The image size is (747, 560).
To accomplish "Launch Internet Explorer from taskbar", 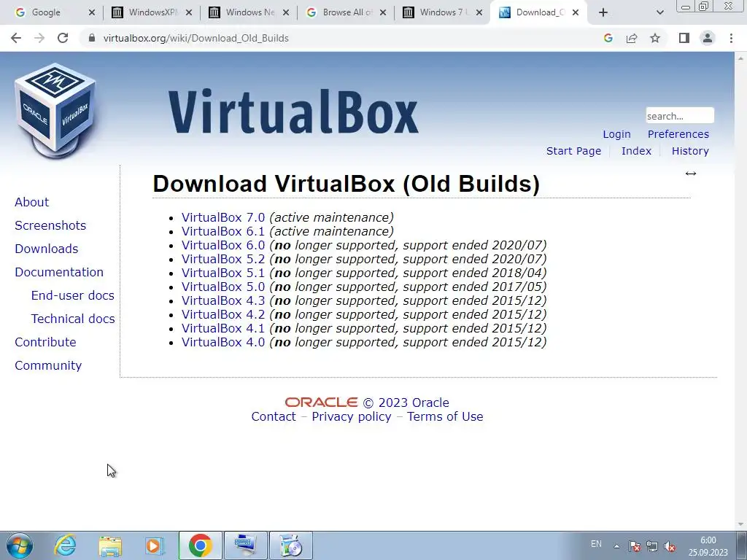I will pos(65,545).
